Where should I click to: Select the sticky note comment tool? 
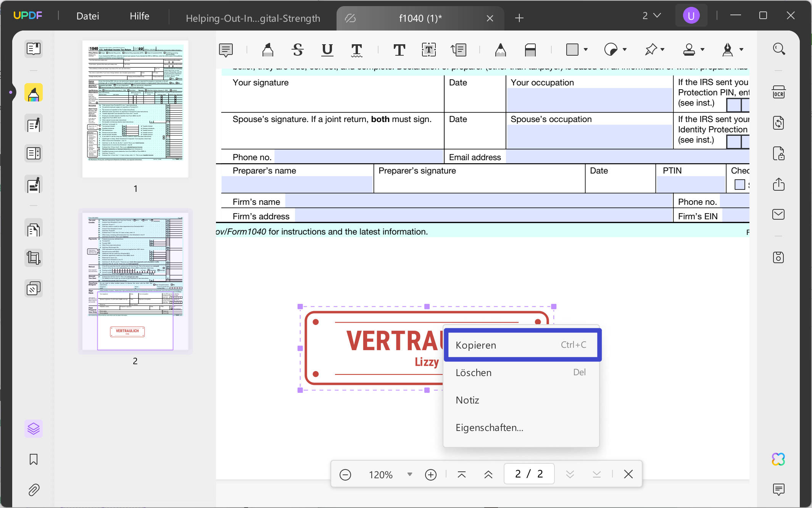point(226,50)
